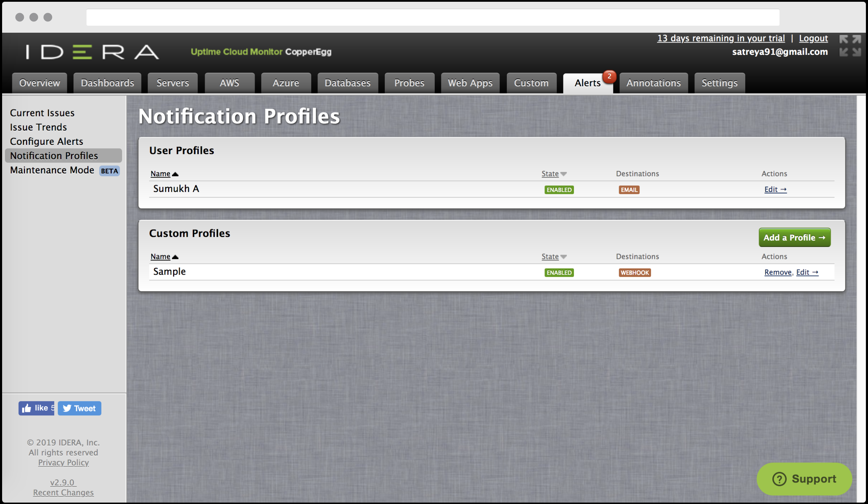Click the browser address bar
This screenshot has width=868, height=504.
[x=433, y=17]
